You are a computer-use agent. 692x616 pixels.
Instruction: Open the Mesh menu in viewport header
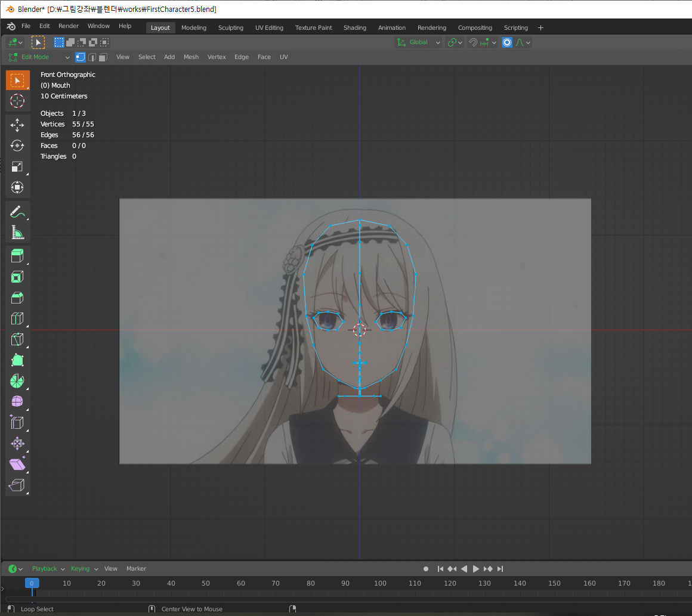[x=191, y=57]
